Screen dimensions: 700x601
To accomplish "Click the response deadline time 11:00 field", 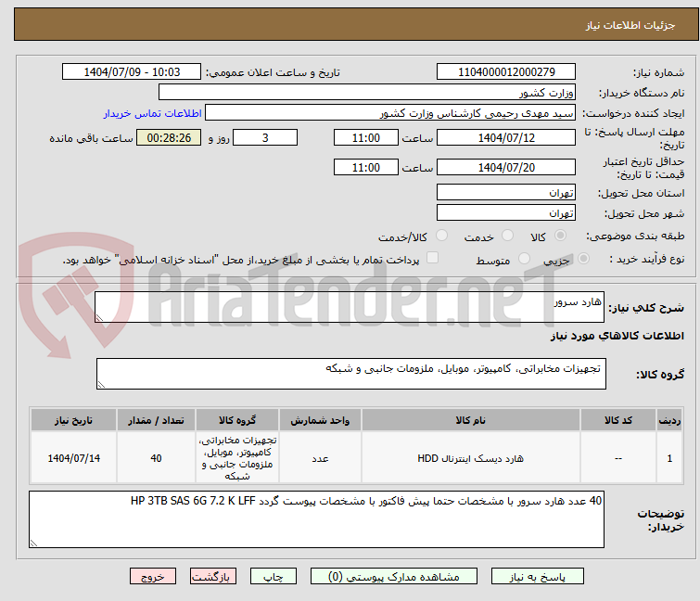I will 365,137.
